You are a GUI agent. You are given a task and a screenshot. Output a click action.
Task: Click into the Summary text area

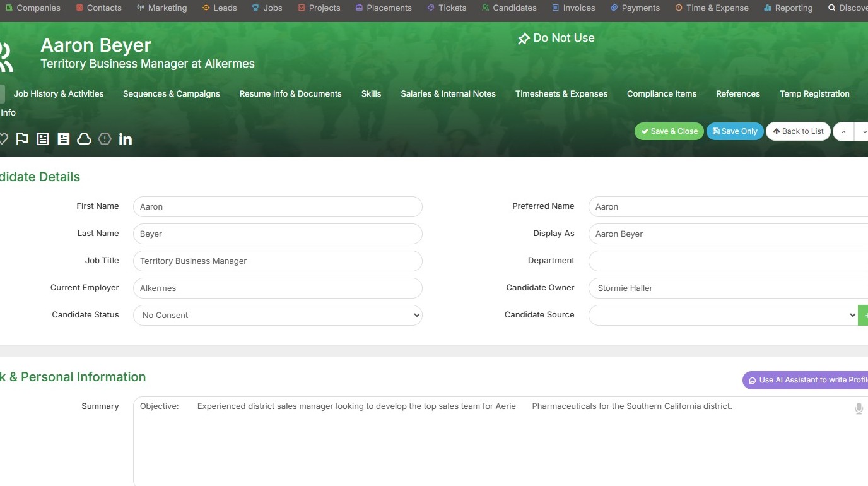pyautogui.click(x=500, y=441)
